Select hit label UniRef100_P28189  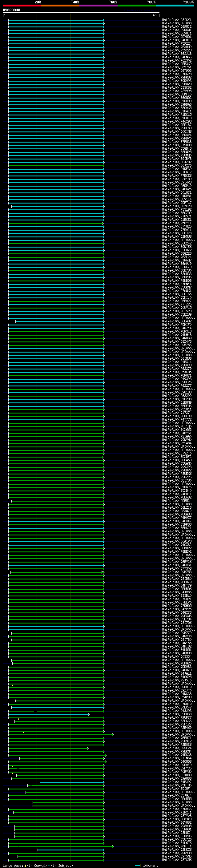coord(177,179)
